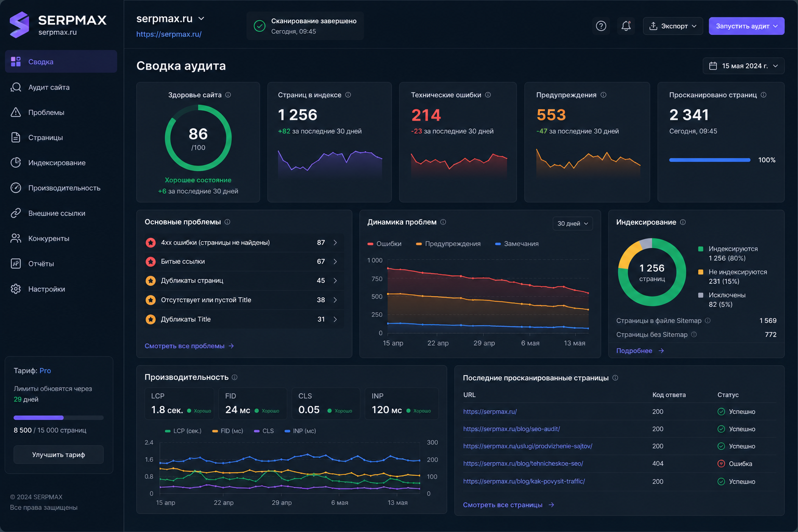Click the Аудит сайта magnifier icon
Screen dimensions: 798x532
[x=16, y=87]
